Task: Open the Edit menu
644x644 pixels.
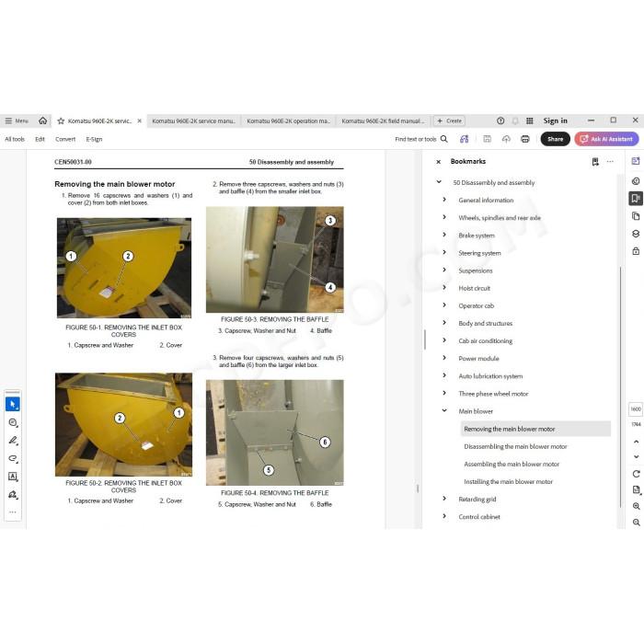Action: click(x=40, y=139)
